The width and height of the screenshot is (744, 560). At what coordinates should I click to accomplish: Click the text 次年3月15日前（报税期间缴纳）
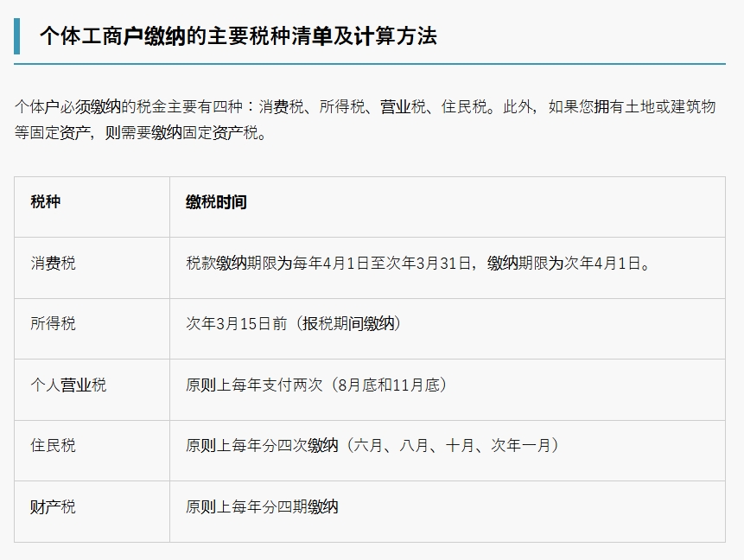pos(294,324)
